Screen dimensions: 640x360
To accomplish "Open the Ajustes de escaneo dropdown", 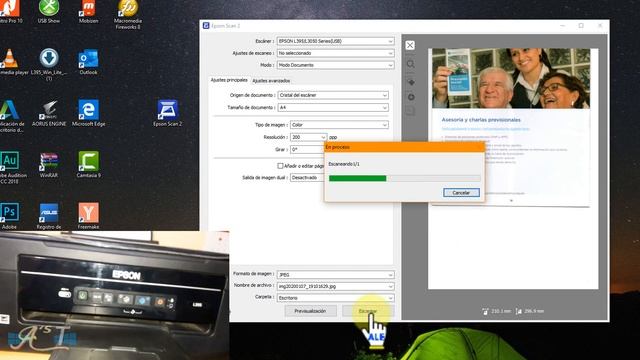I will [336, 53].
